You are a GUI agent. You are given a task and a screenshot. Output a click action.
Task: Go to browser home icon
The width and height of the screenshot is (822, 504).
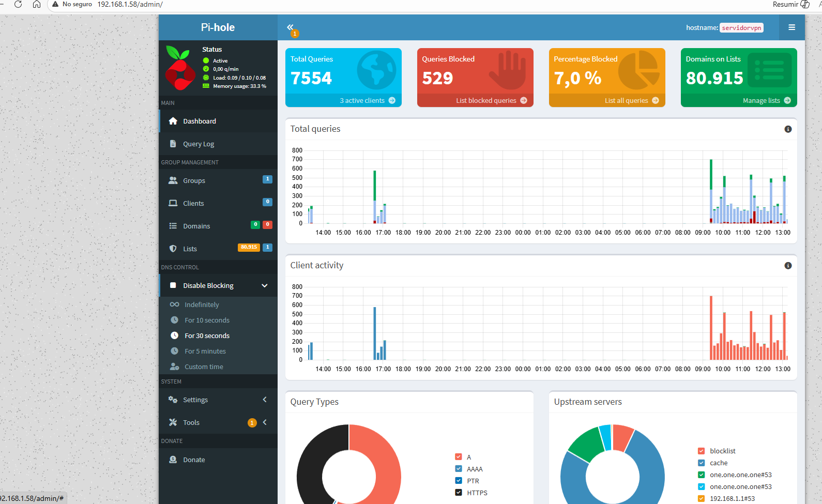coord(37,5)
